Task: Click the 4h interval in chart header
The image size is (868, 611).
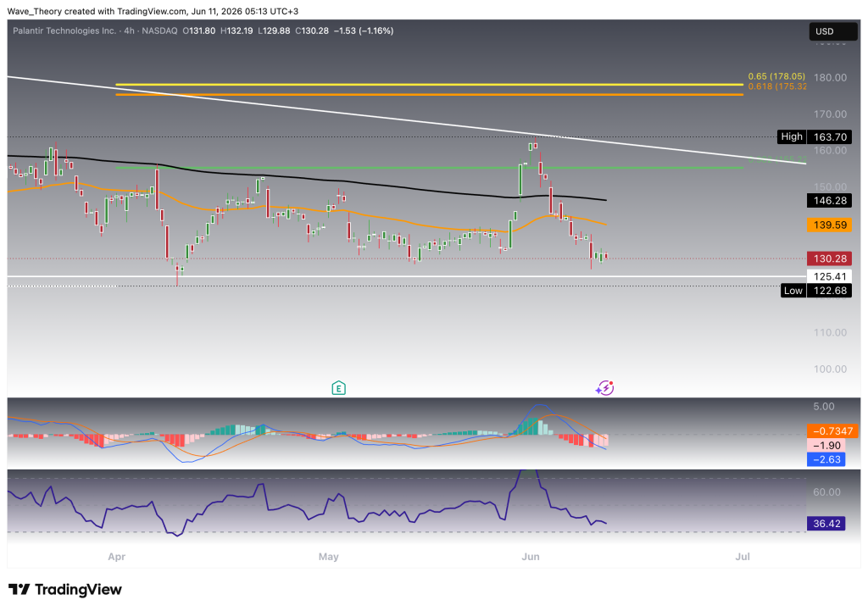Action: pyautogui.click(x=129, y=31)
